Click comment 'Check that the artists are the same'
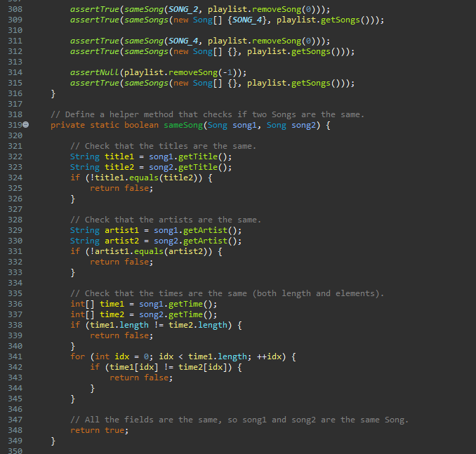The height and width of the screenshot is (454, 476). point(166,220)
